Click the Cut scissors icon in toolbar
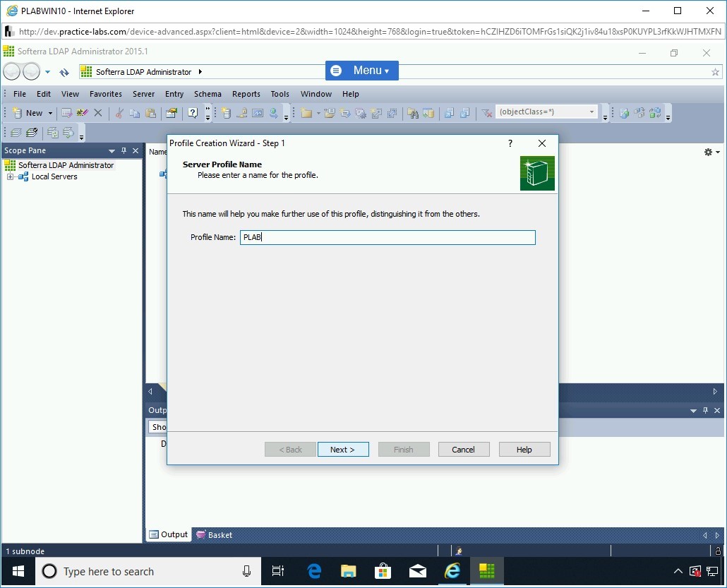The image size is (727, 588). point(119,113)
